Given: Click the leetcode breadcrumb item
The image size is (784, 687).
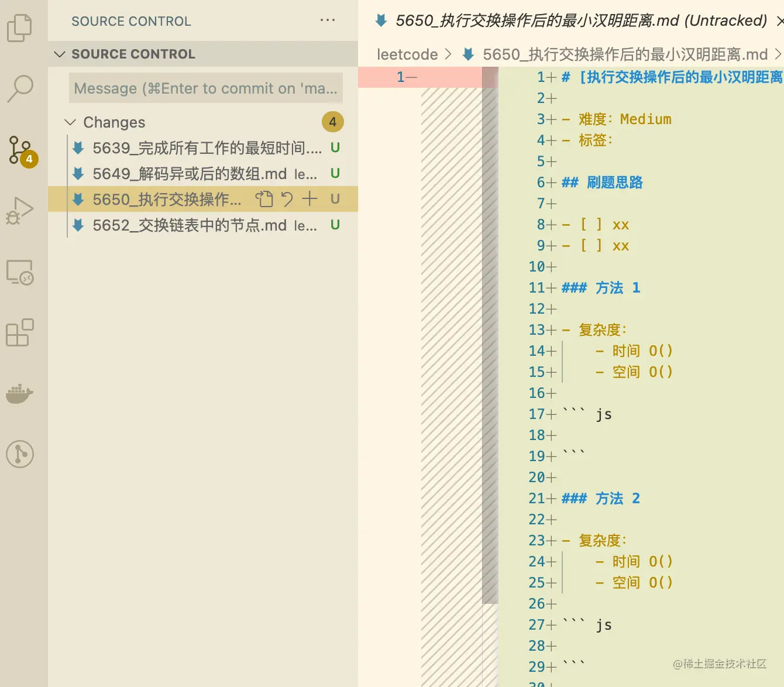Looking at the screenshot, I should click(407, 54).
